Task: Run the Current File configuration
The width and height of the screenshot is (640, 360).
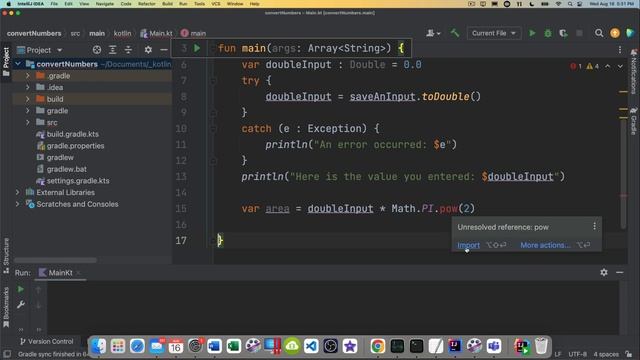Action: pos(532,33)
